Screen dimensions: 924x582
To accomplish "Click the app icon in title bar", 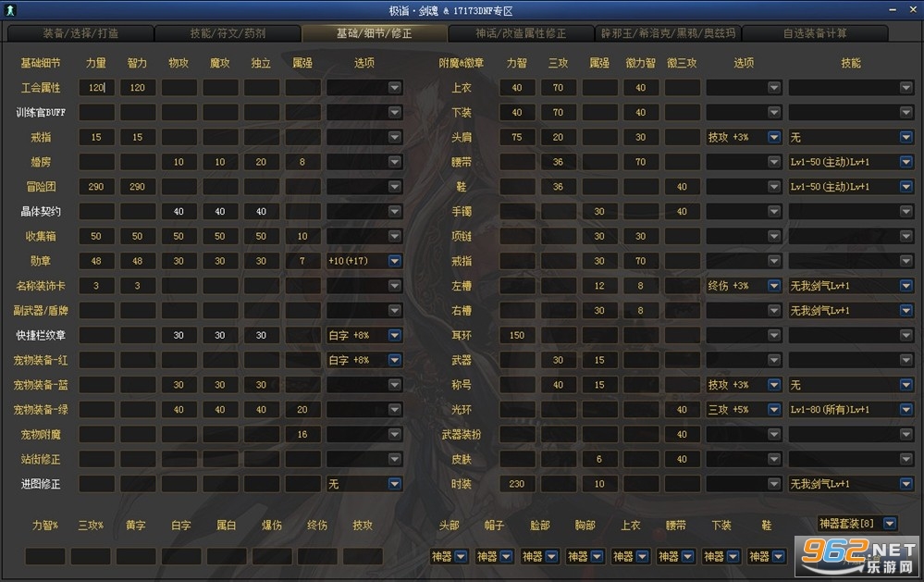I will click(x=10, y=10).
